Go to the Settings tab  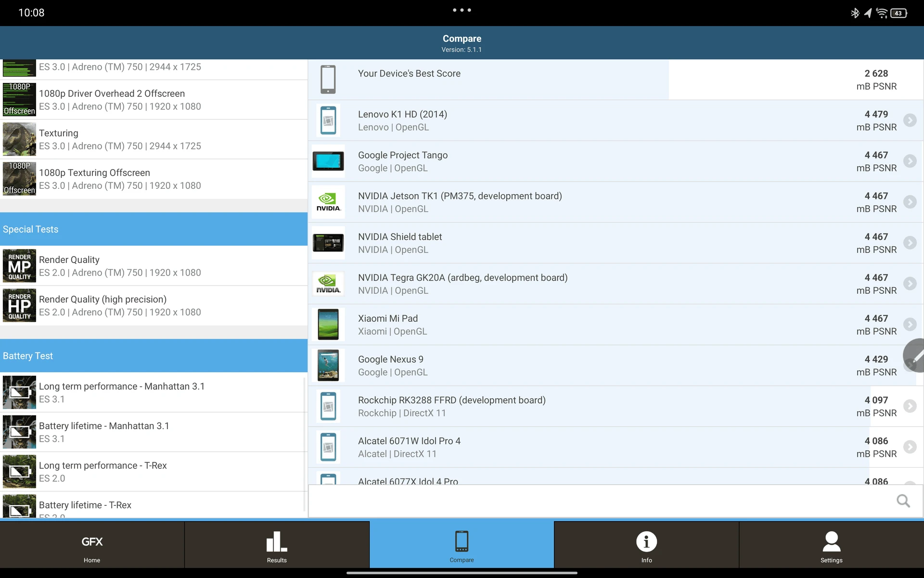point(832,545)
